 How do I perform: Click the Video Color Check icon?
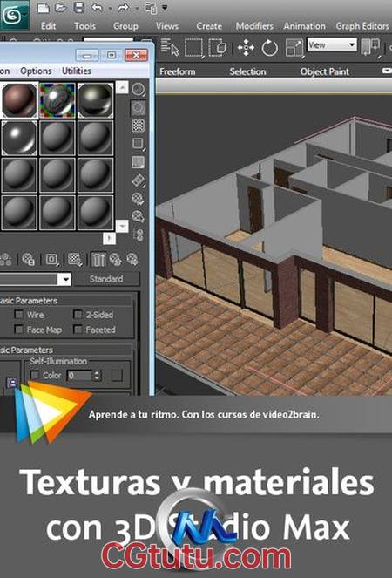[139, 162]
